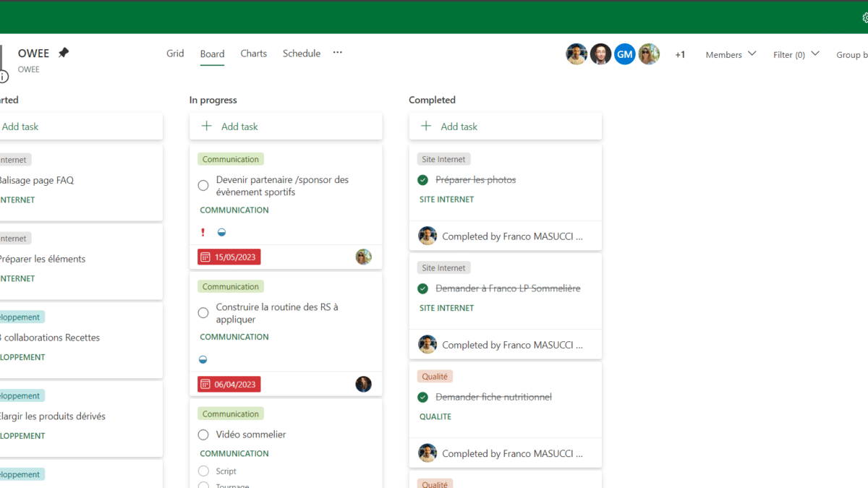The height and width of the screenshot is (488, 868).
Task: Click the red priority exclamation icon
Action: tap(203, 232)
